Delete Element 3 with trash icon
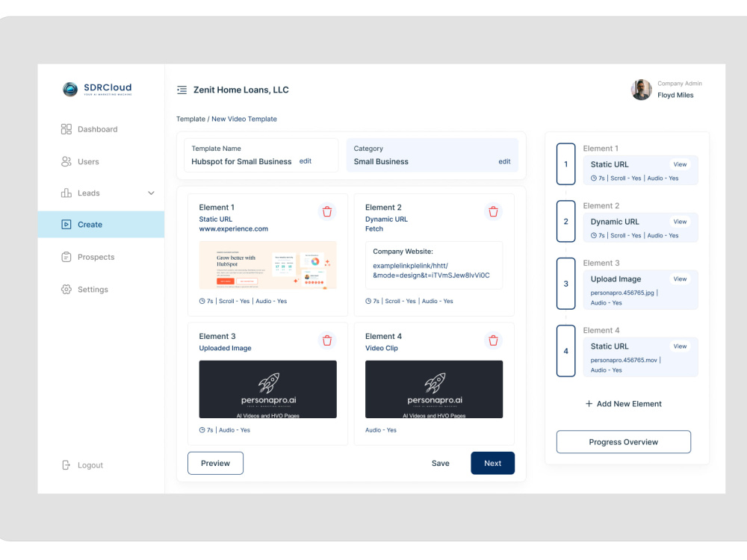This screenshot has width=747, height=560. pos(327,341)
